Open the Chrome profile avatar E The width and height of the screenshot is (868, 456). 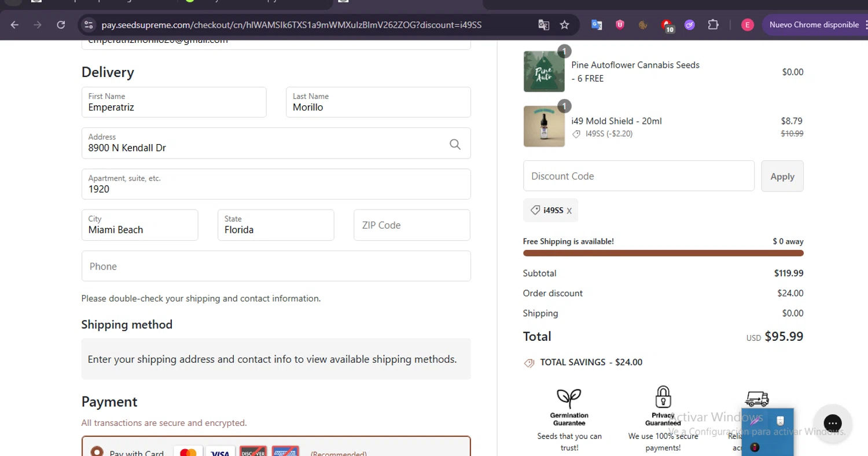(748, 25)
